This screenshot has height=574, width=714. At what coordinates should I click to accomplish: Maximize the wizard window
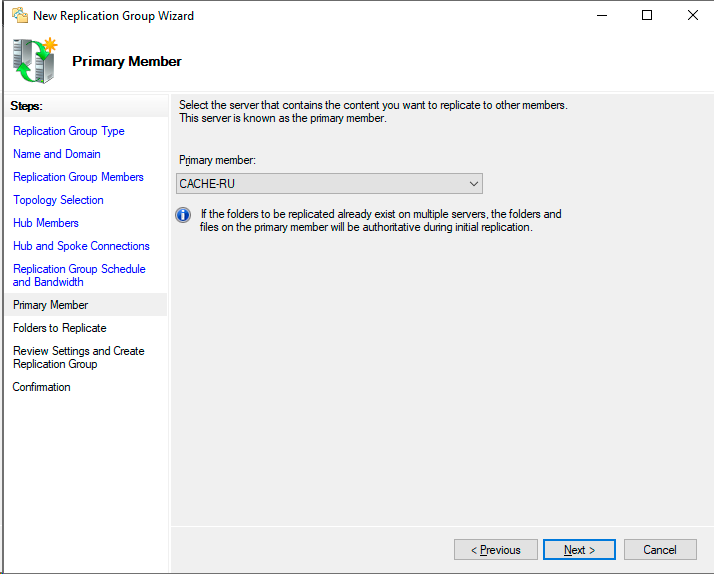[x=647, y=15]
